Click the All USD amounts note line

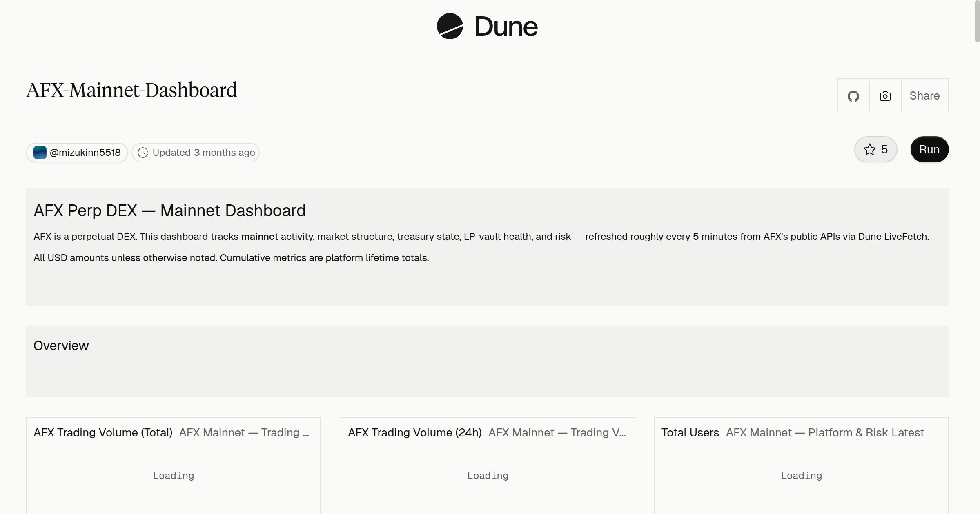231,258
